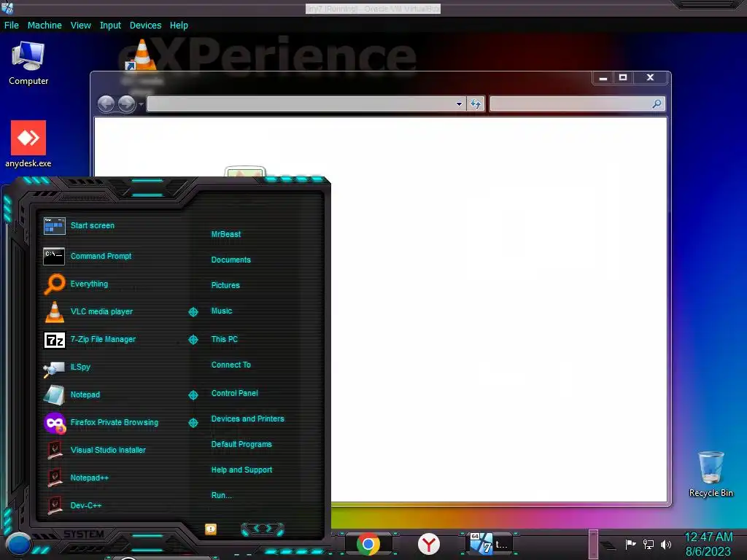Expand the recent pages arrow next to Forward
This screenshot has height=560, width=747.
141,104
